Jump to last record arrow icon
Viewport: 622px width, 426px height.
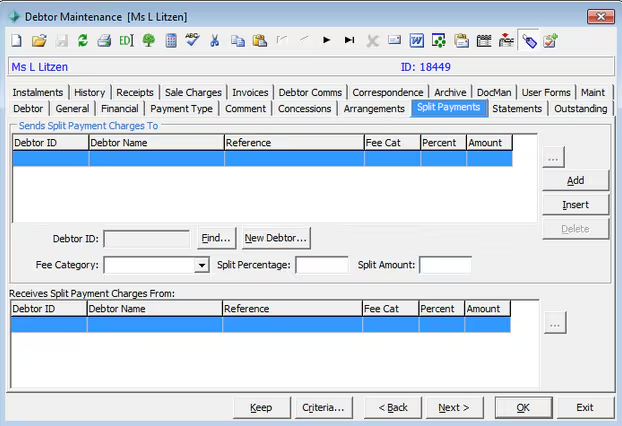349,41
